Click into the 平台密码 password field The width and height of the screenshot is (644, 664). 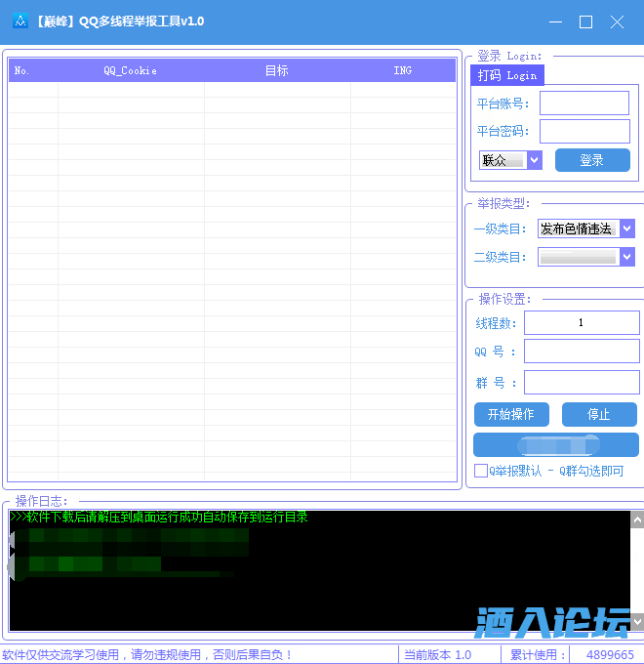584,132
